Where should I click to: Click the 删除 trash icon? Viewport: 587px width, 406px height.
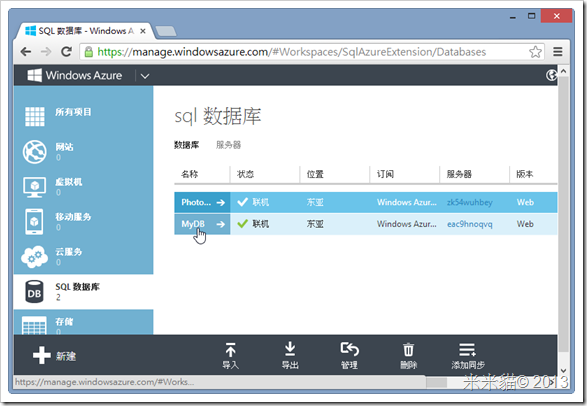pyautogui.click(x=408, y=349)
